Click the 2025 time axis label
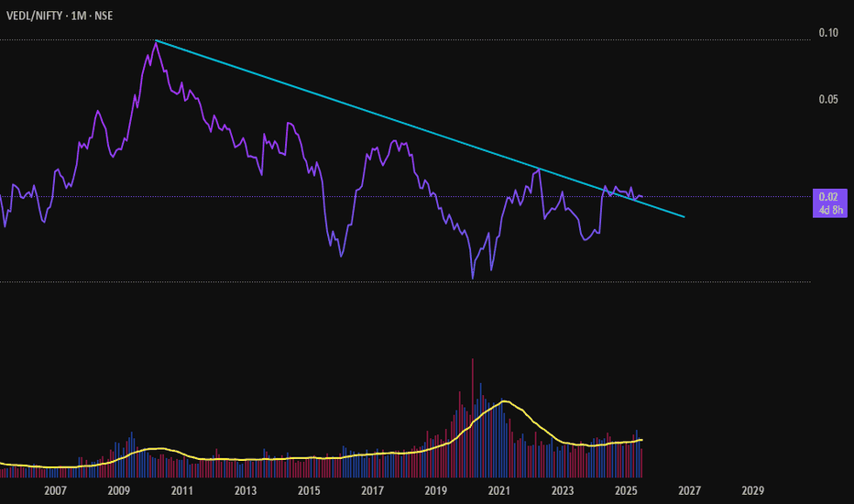The height and width of the screenshot is (504, 854). [626, 490]
